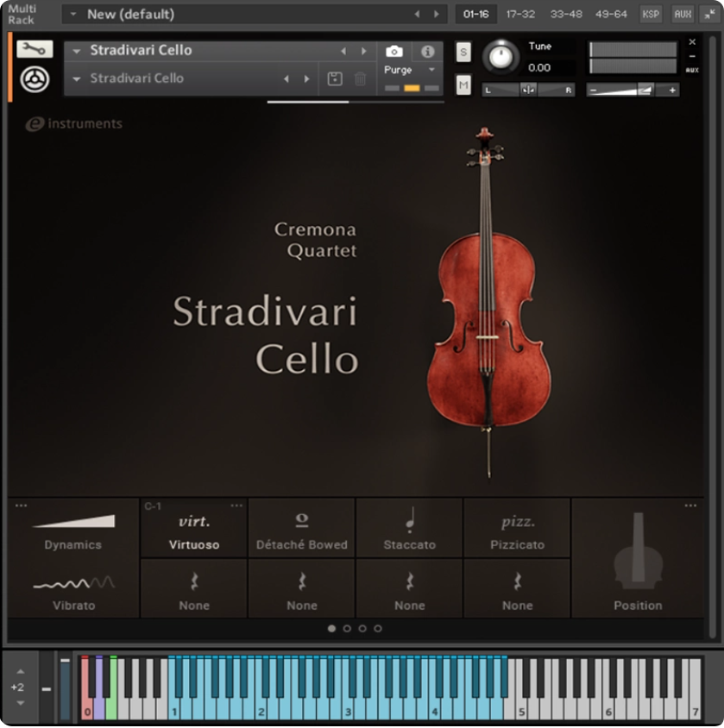Screen dimensions: 724x728
Task: Select the third page dot
Action: (x=362, y=629)
